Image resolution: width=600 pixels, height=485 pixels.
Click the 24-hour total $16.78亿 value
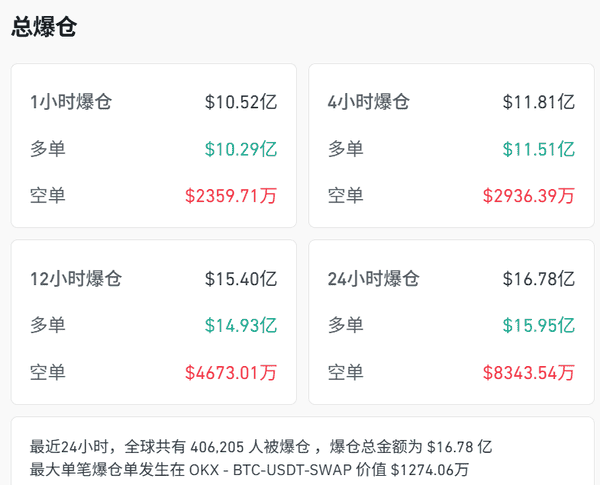click(x=539, y=279)
